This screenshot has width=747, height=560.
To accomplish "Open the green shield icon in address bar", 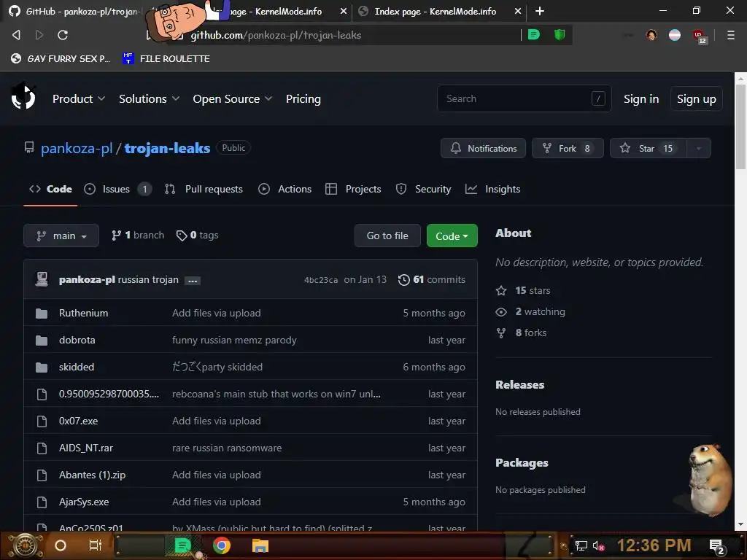I will pos(560,35).
